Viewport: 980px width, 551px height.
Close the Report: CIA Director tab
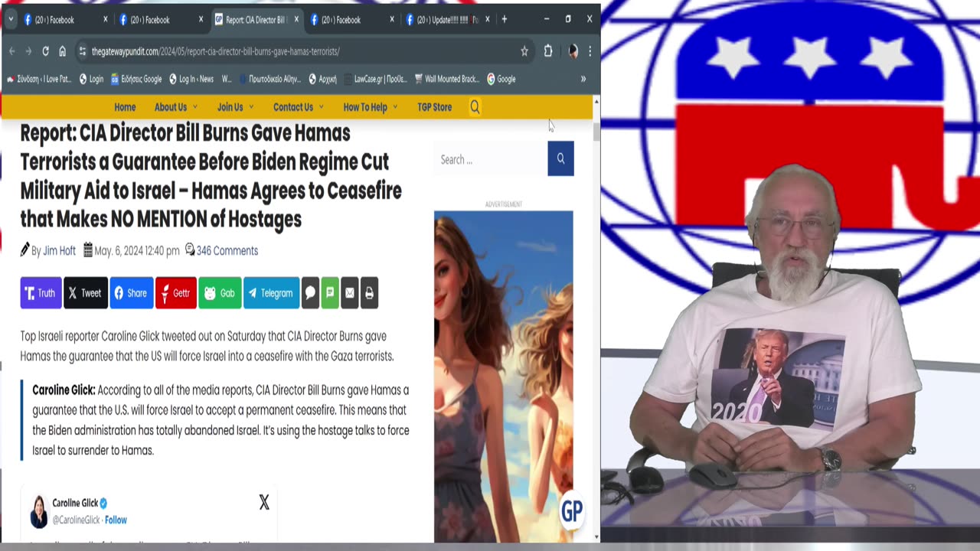tap(296, 20)
